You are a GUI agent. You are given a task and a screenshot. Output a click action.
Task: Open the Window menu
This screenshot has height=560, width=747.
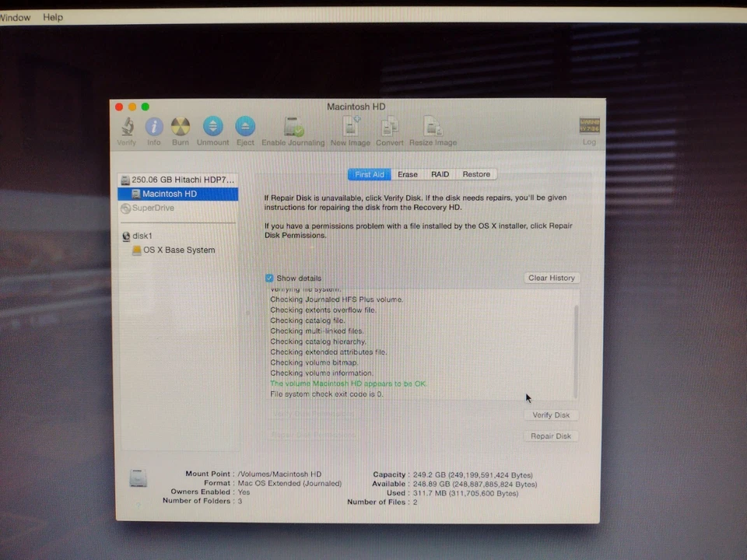point(15,17)
